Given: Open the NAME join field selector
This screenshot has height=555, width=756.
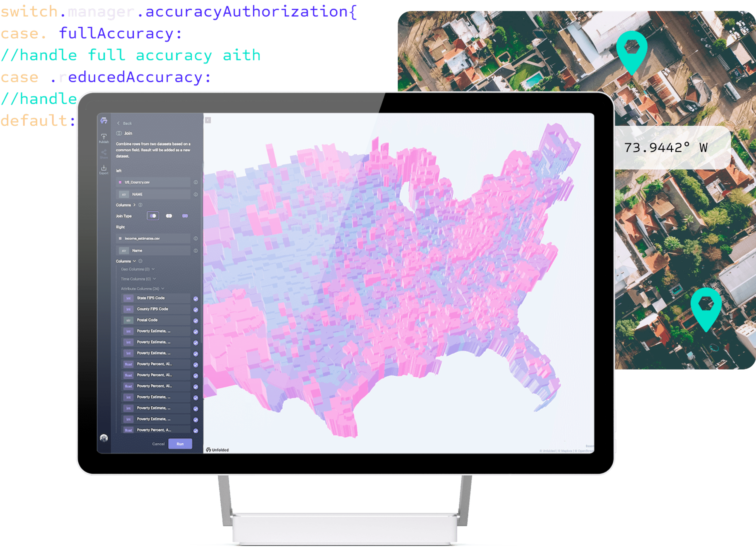Looking at the screenshot, I should (x=153, y=194).
